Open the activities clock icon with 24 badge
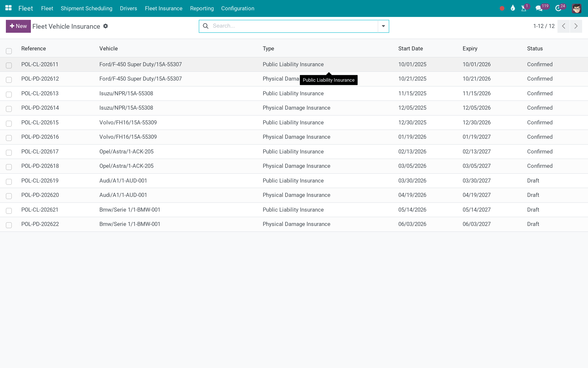This screenshot has height=368, width=588. (558, 8)
